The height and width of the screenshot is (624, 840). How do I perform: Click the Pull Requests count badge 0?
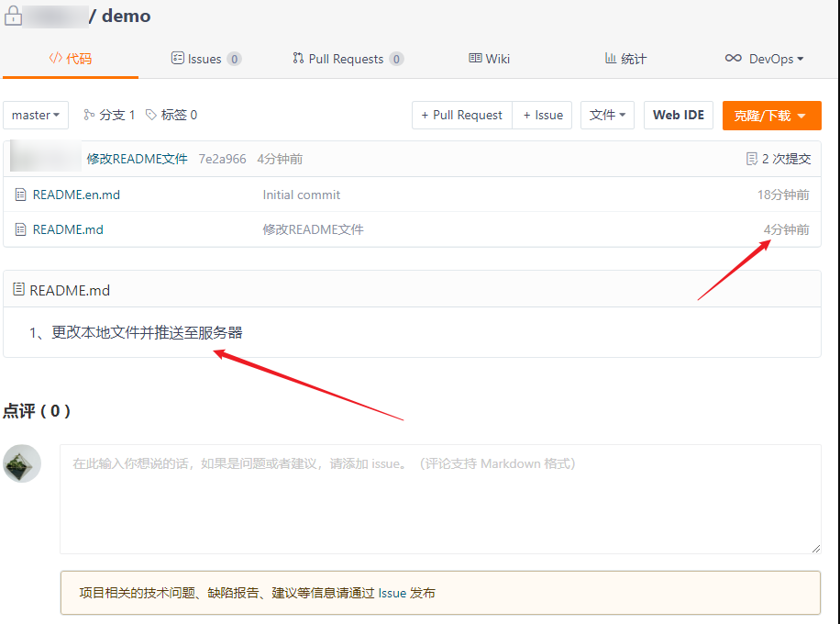tap(396, 59)
